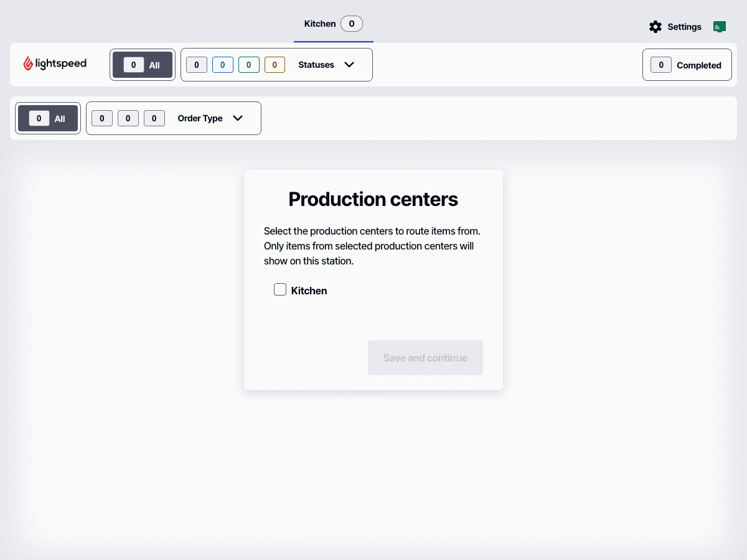The width and height of the screenshot is (747, 560).
Task: Click the orange status counter badge
Action: click(275, 65)
